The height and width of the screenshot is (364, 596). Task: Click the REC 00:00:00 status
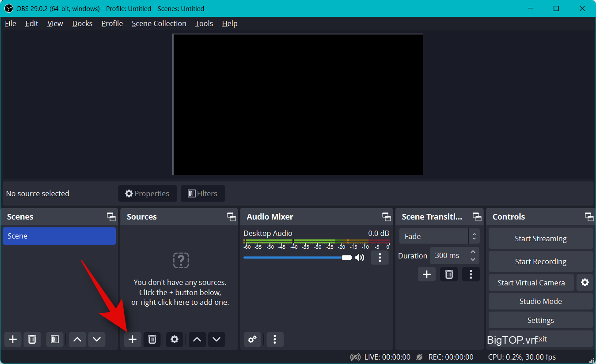[445, 357]
